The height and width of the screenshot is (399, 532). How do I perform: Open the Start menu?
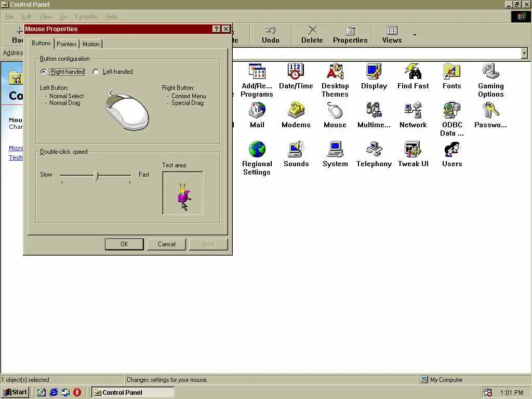point(15,392)
